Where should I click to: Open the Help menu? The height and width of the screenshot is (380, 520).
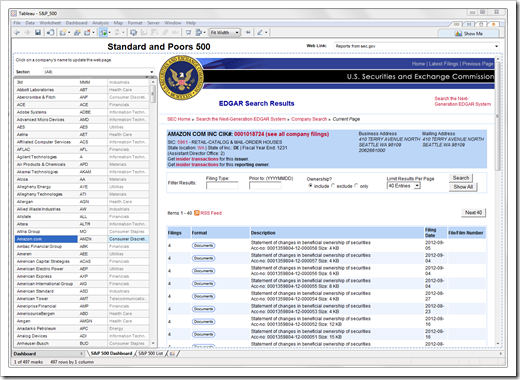pos(191,23)
